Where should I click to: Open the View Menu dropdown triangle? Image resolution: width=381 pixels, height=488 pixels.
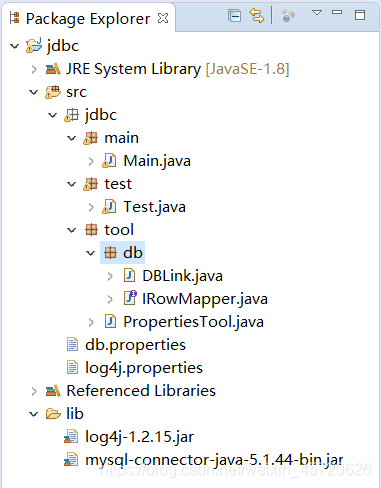pyautogui.click(x=317, y=13)
